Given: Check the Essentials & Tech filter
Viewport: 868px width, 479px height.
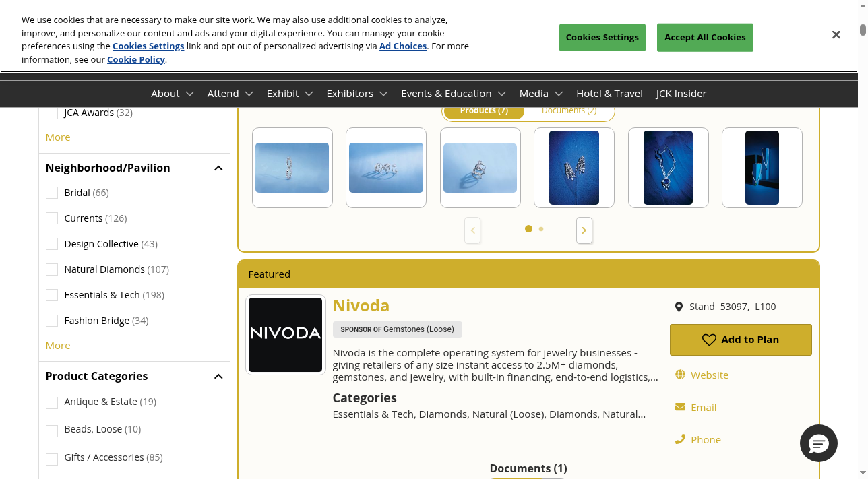Looking at the screenshot, I should point(52,295).
